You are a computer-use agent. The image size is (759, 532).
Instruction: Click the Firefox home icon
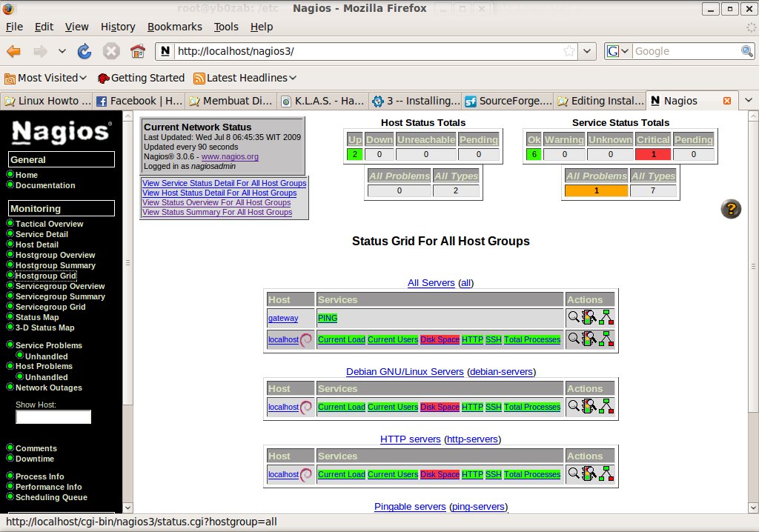pyautogui.click(x=137, y=51)
